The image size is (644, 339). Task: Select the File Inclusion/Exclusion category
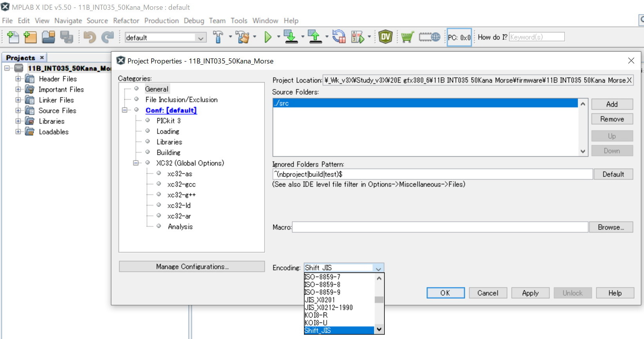pos(182,100)
